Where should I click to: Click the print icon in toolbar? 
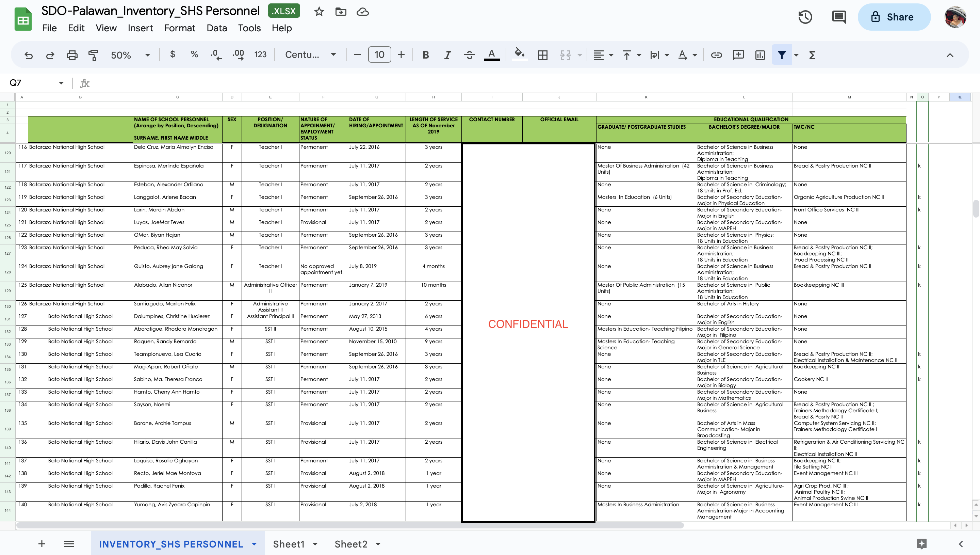71,55
